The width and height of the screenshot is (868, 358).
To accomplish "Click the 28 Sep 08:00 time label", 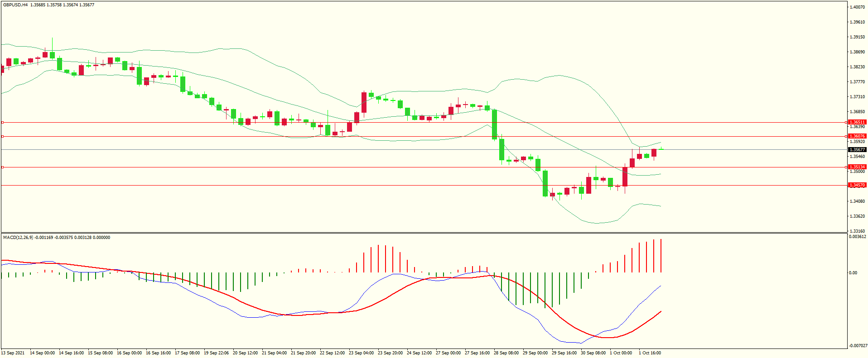I will [x=506, y=353].
